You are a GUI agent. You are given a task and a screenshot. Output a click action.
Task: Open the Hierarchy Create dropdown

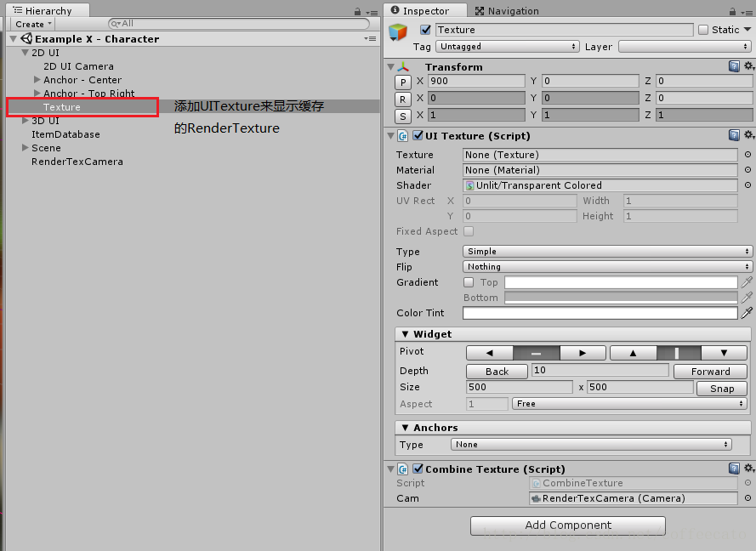(x=33, y=24)
